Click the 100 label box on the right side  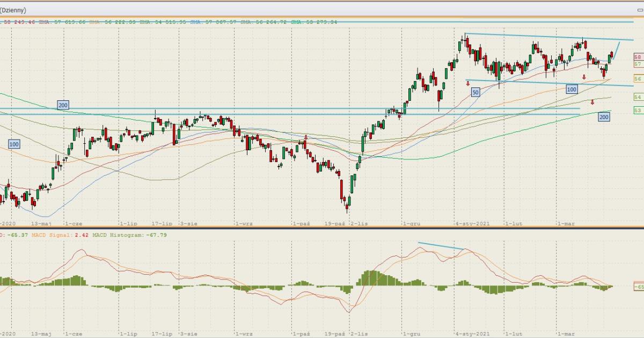point(572,89)
